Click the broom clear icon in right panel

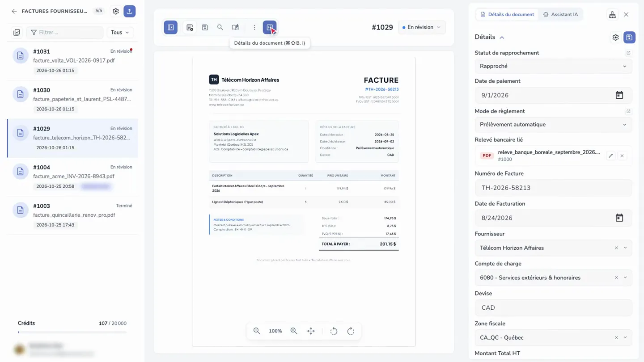tap(612, 14)
